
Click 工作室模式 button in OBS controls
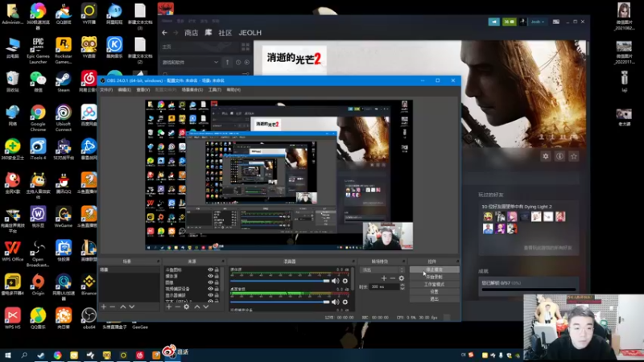pos(434,285)
